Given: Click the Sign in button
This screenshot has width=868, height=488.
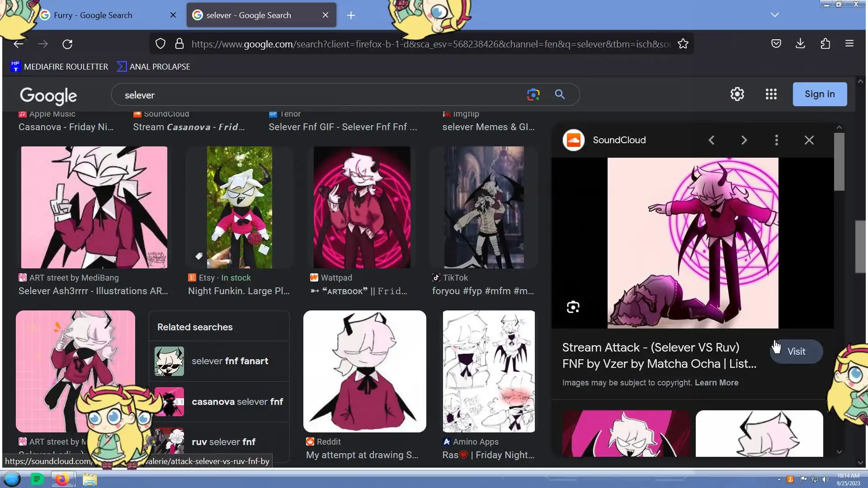Looking at the screenshot, I should 819,94.
